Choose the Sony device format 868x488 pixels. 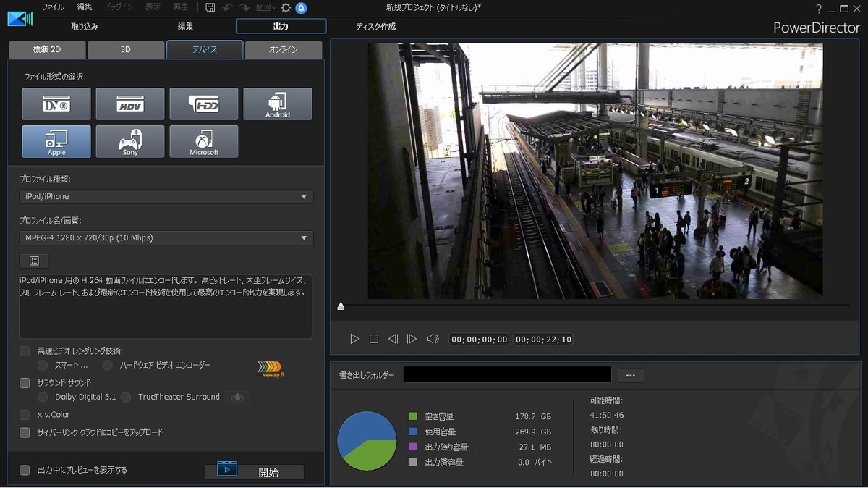pos(130,141)
